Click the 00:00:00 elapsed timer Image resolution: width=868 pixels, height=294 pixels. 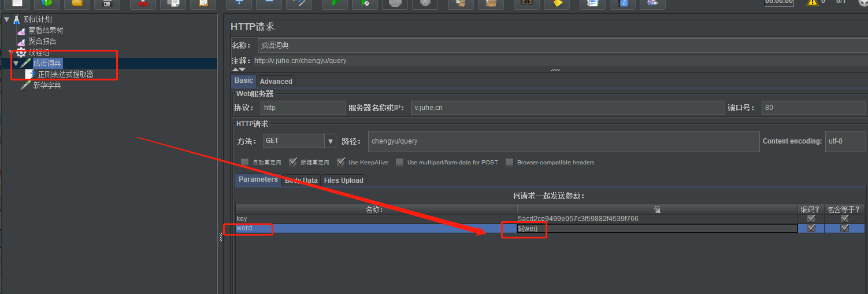coord(779,2)
